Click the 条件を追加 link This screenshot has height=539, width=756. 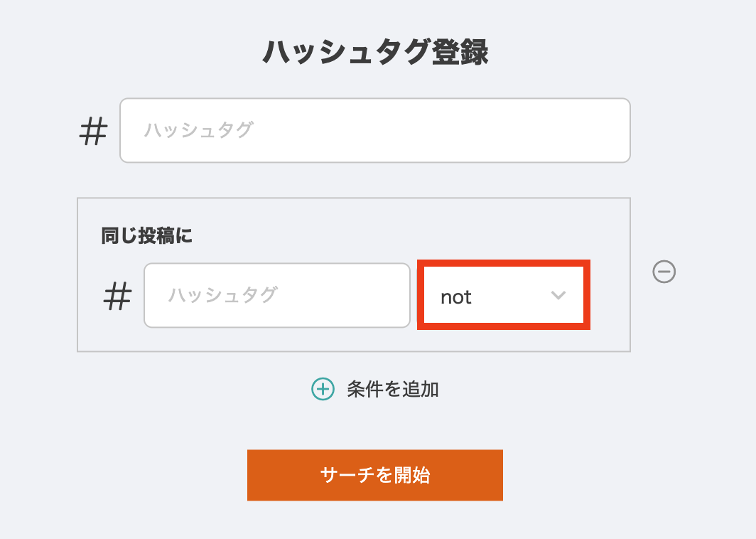pos(393,390)
